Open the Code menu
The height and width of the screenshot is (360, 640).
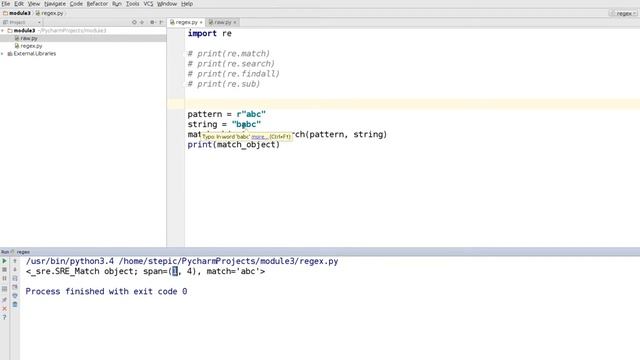click(x=76, y=4)
